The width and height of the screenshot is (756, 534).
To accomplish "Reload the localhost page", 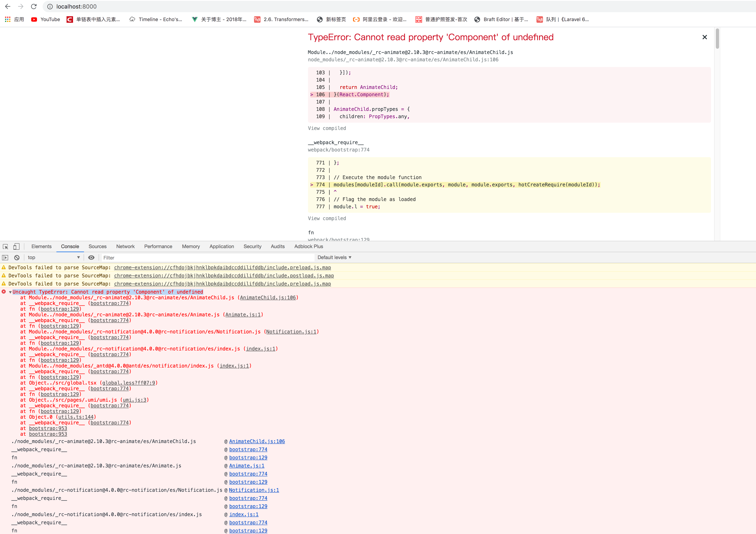I will pos(34,6).
